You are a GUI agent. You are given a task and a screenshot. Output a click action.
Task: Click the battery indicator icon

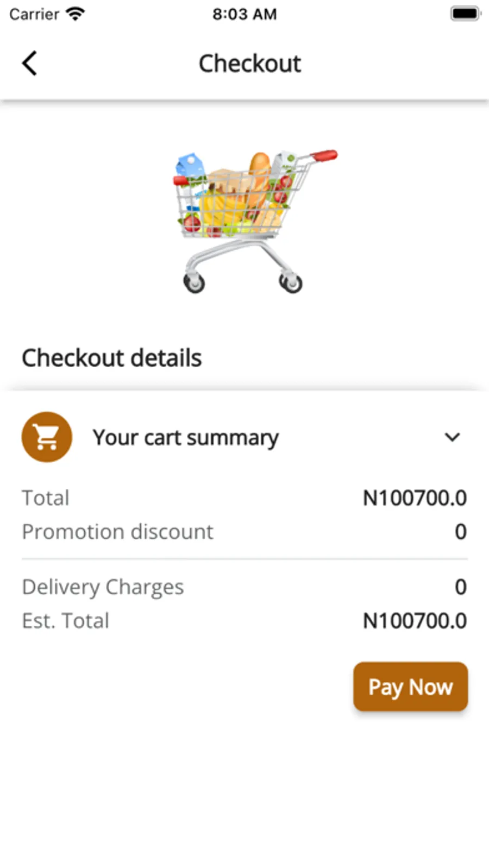click(465, 14)
